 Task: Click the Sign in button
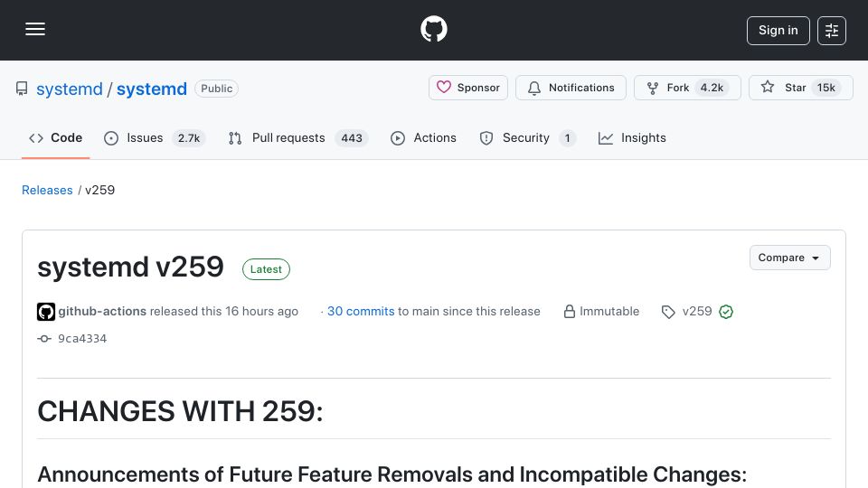pos(778,31)
